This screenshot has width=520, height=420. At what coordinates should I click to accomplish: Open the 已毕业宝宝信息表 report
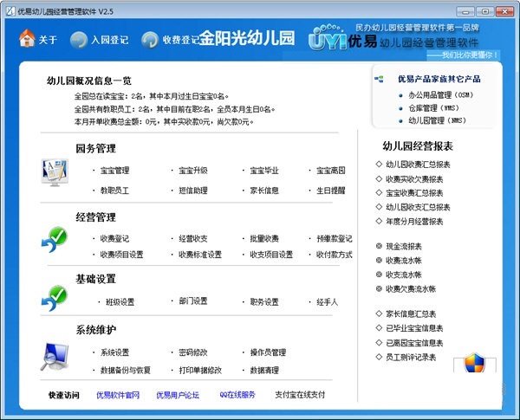pyautogui.click(x=414, y=328)
